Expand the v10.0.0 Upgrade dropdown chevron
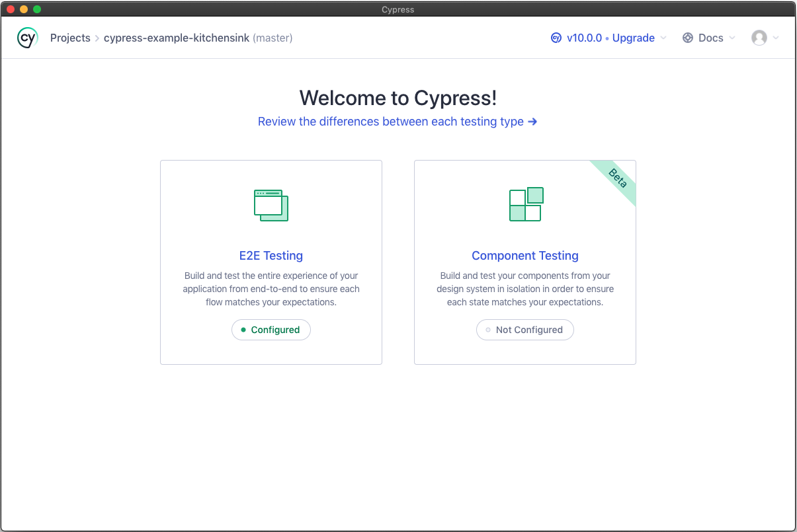 (663, 38)
